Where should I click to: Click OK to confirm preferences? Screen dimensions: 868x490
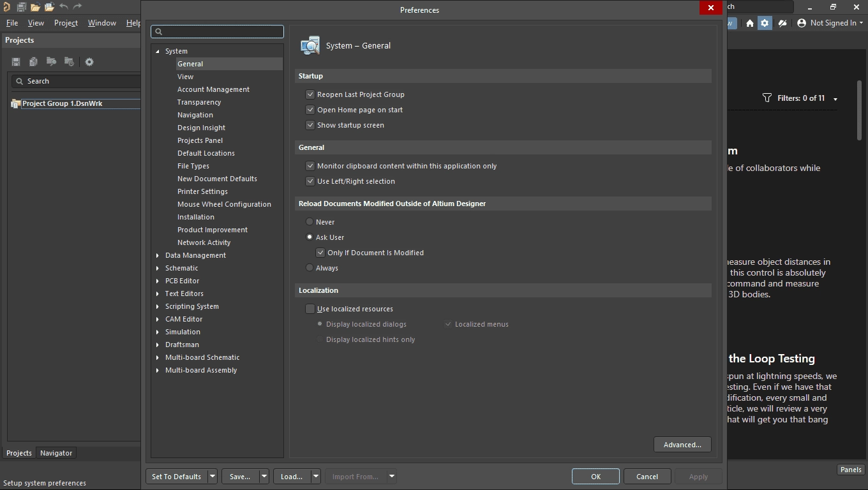coord(595,477)
